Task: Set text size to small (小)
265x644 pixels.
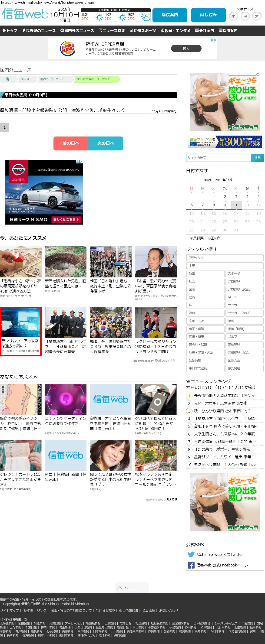Action: [x=233, y=16]
